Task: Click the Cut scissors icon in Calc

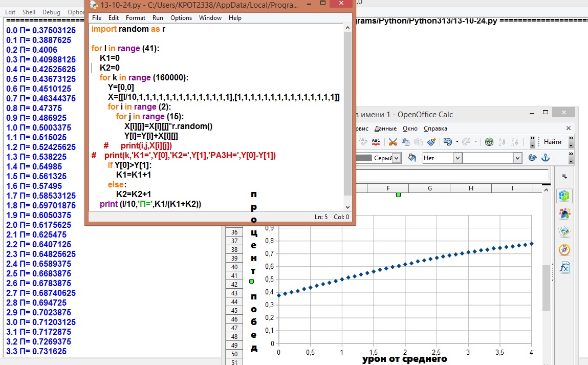Action: [x=393, y=142]
